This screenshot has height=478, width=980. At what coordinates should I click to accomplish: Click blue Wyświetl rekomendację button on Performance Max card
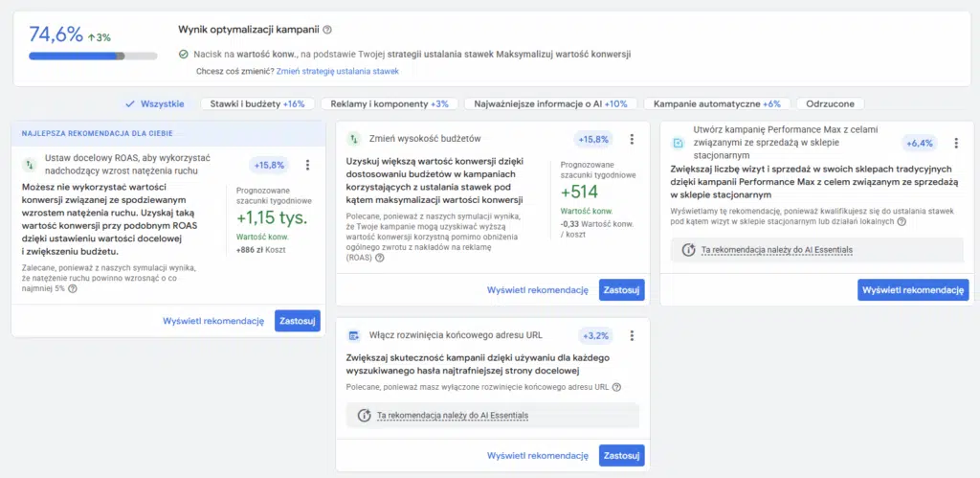(x=913, y=289)
